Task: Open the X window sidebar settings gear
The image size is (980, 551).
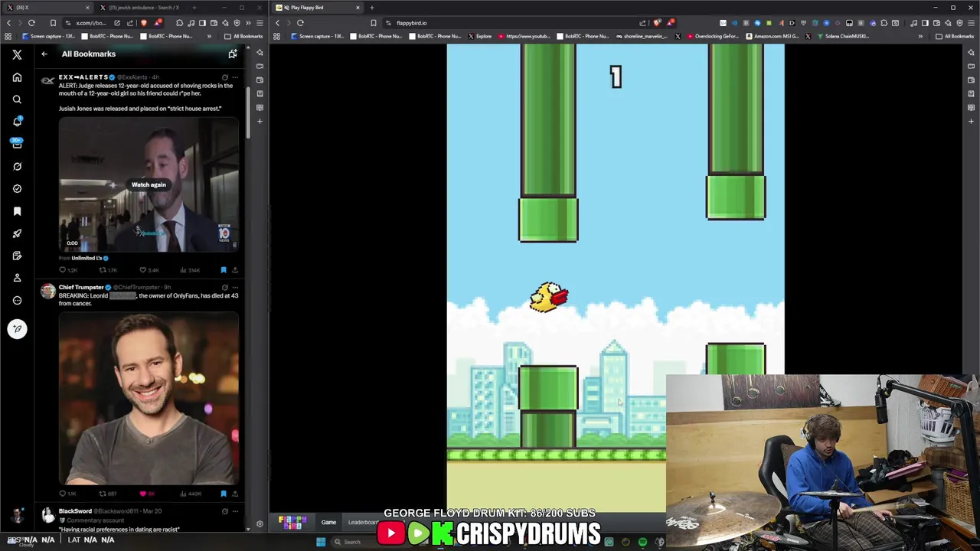Action: click(x=260, y=523)
